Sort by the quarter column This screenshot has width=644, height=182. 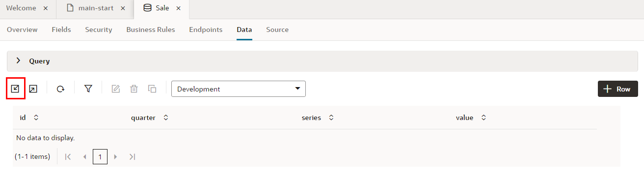pyautogui.click(x=166, y=118)
